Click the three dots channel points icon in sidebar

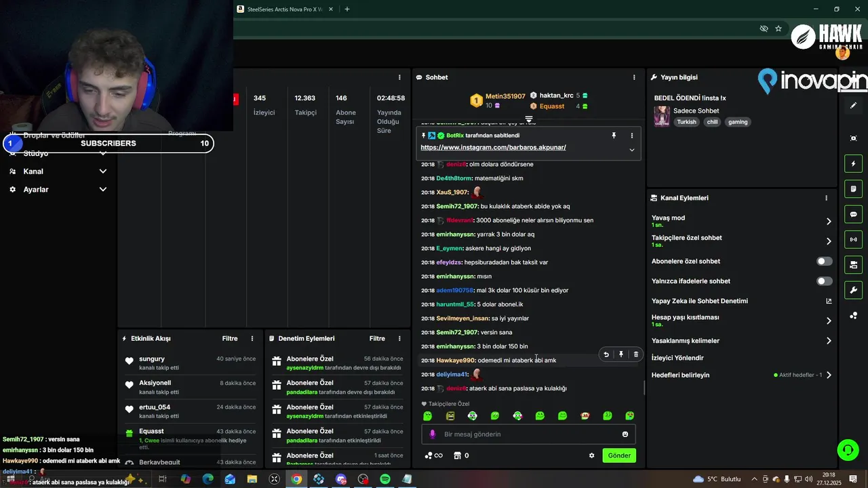pyautogui.click(x=853, y=315)
